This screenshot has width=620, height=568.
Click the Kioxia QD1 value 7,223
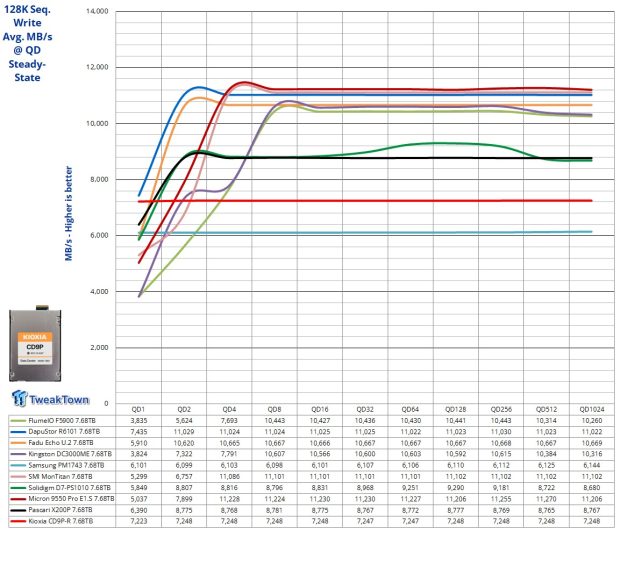139,521
